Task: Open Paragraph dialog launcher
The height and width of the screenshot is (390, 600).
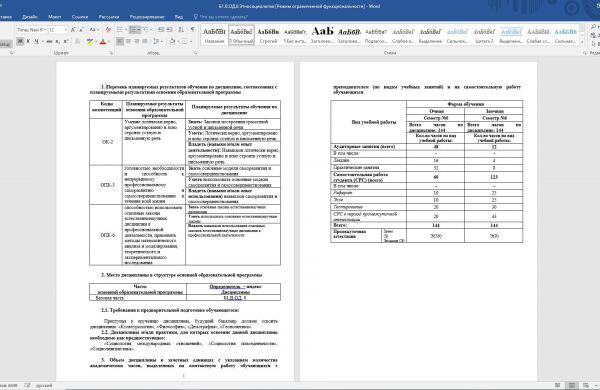Action: coord(196,53)
